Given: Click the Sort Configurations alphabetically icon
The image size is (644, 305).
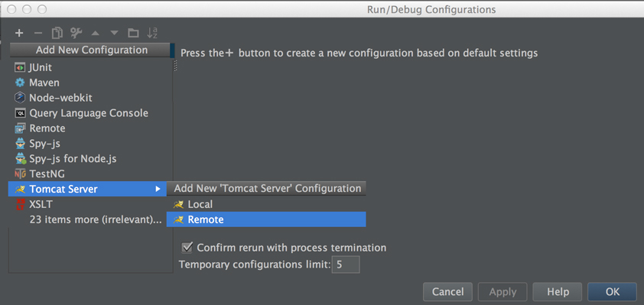Looking at the screenshot, I should coord(152,33).
